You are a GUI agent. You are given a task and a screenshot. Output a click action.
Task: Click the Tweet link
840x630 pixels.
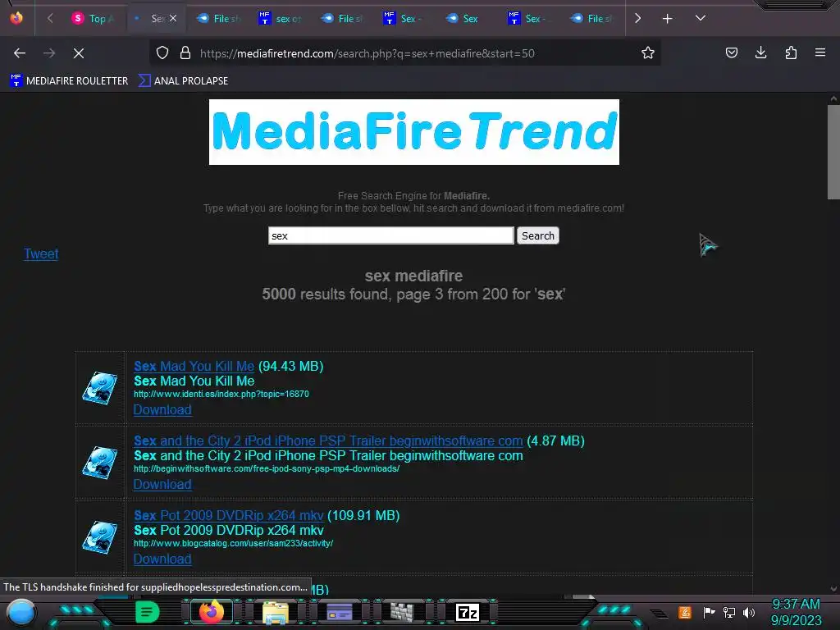pyautogui.click(x=41, y=254)
